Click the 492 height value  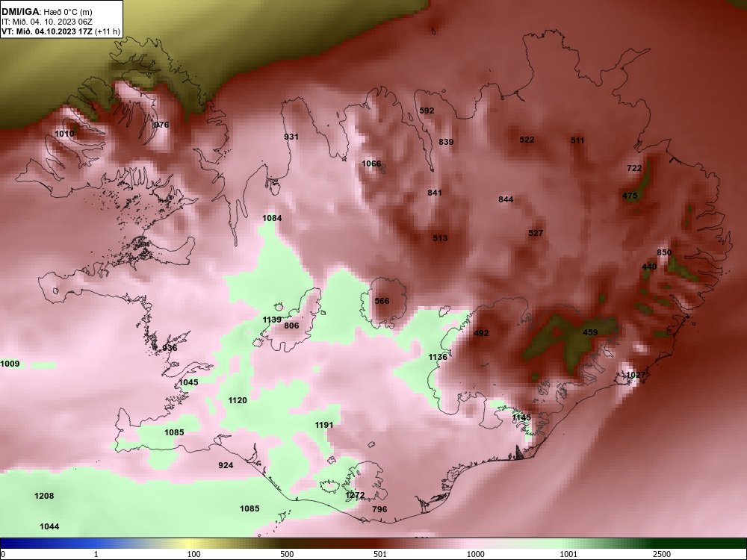(x=481, y=334)
